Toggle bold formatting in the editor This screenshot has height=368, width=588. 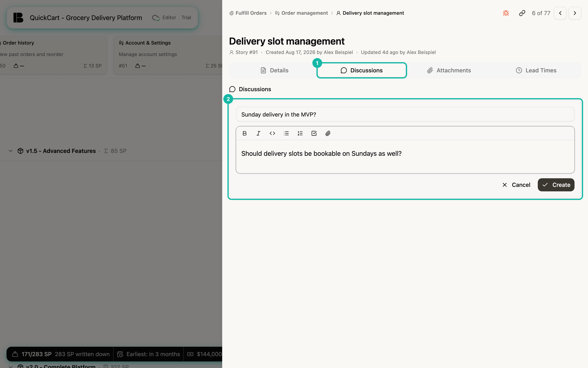244,133
